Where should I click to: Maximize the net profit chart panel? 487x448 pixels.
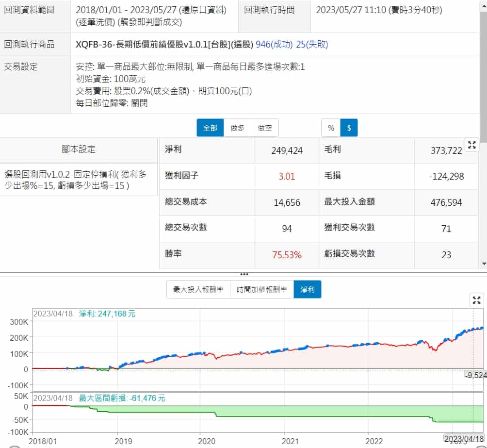[x=477, y=300]
